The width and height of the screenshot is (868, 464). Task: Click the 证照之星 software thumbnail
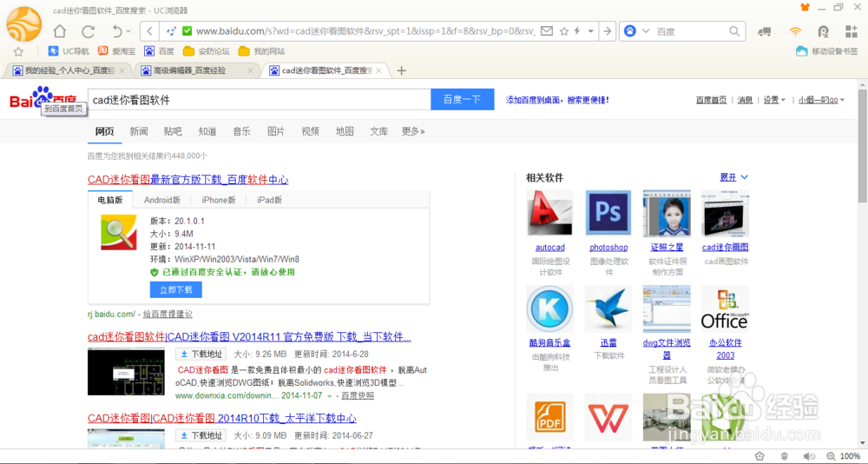pyautogui.click(x=667, y=213)
